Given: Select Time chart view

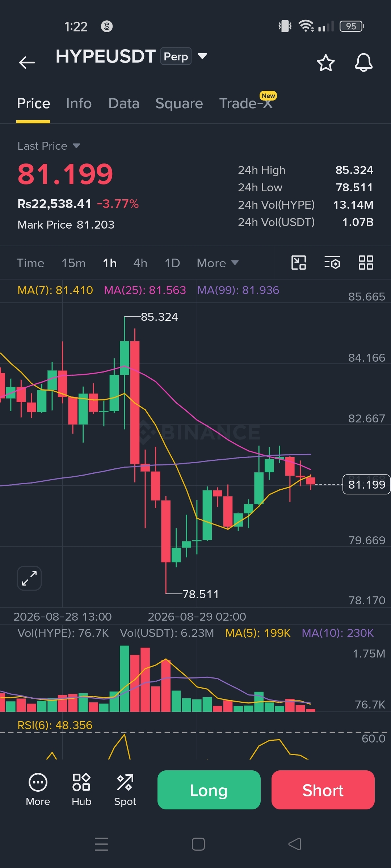Looking at the screenshot, I should (x=30, y=263).
